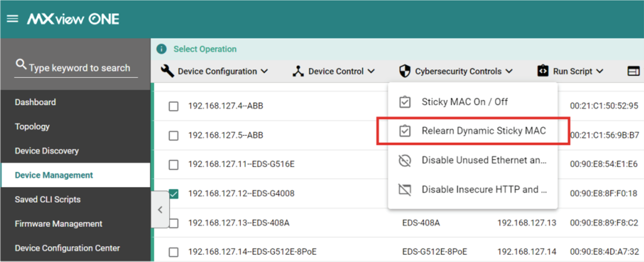Click MAC address 00:90:E8:4D:A7:32

[604, 252]
